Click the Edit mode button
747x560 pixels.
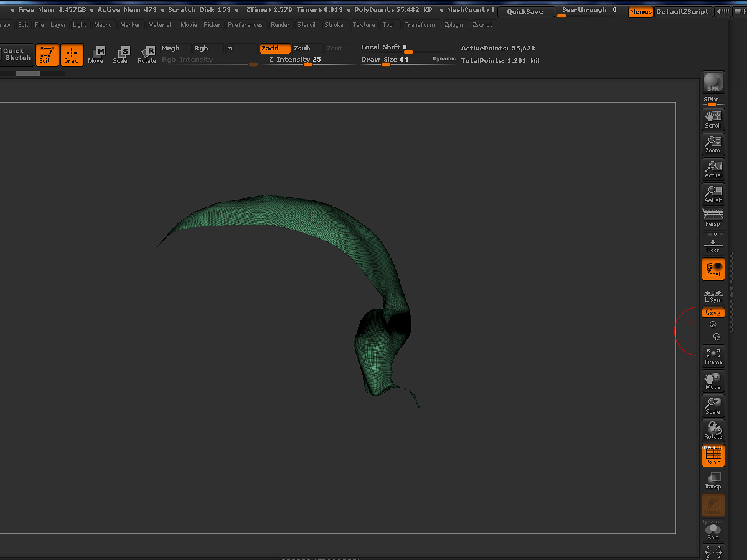click(x=47, y=55)
